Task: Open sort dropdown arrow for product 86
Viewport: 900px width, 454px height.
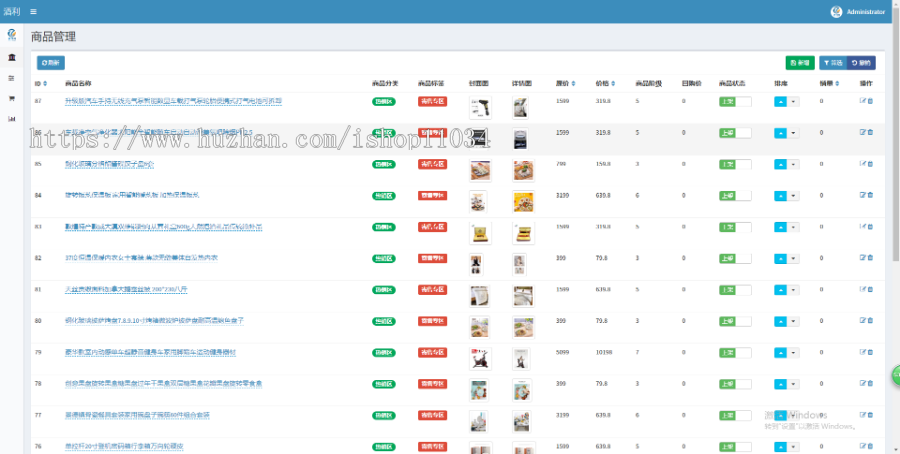Action: [x=793, y=133]
